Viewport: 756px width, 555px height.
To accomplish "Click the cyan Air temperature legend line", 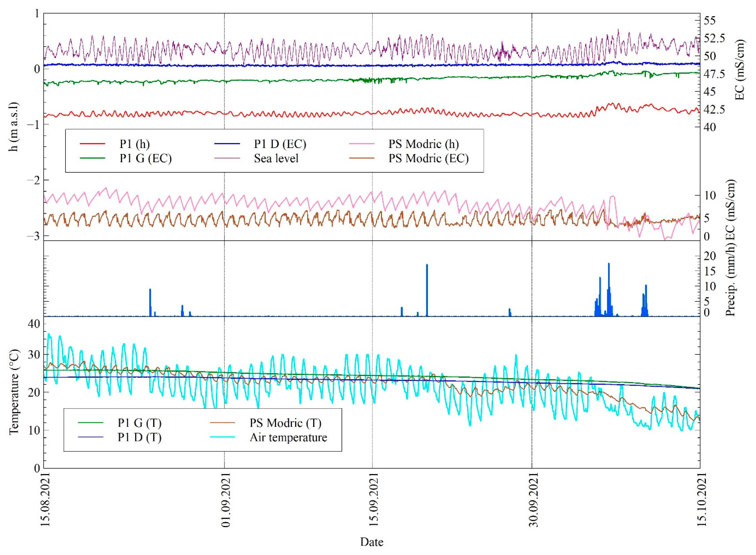I will 222,437.
